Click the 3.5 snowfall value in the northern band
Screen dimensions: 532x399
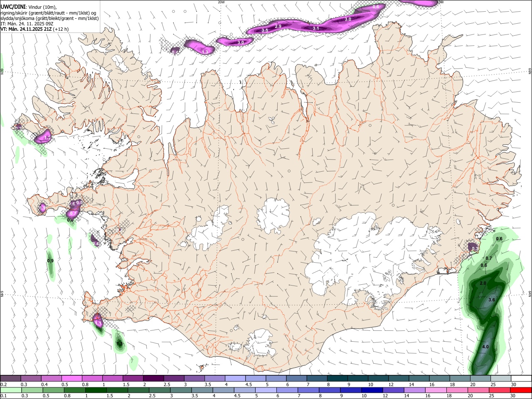click(x=265, y=30)
